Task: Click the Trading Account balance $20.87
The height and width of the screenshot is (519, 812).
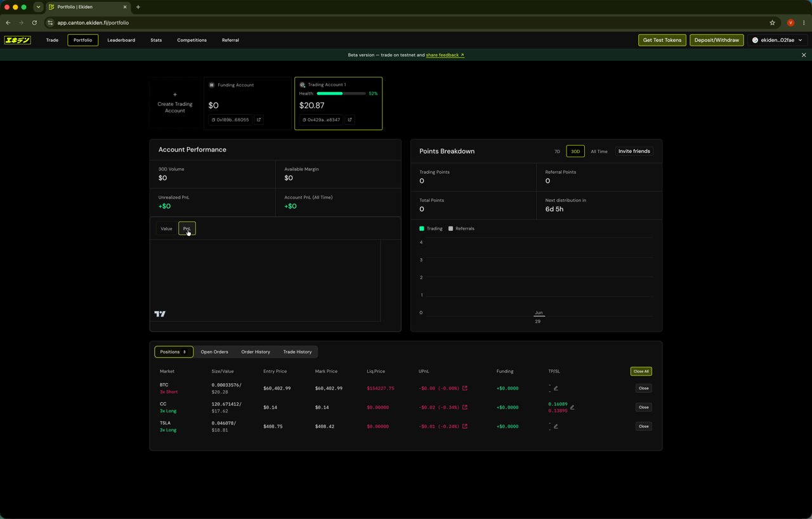Action: coord(311,105)
